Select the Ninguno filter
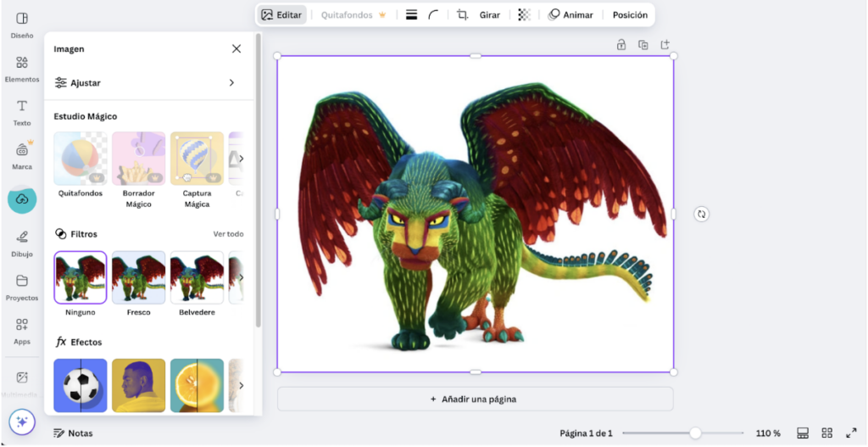The width and height of the screenshot is (868, 447). [x=81, y=277]
